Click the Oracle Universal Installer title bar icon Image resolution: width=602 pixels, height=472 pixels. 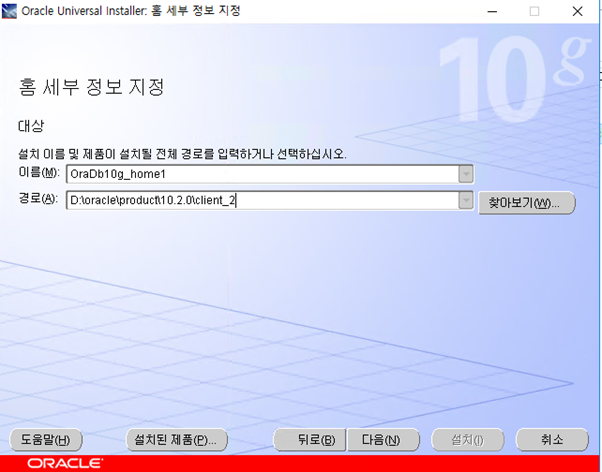coord(9,11)
